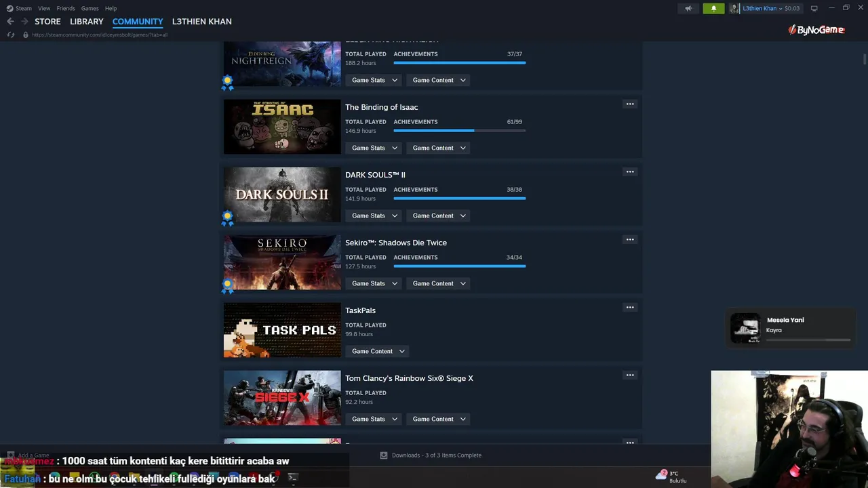
Task: Open The Binding of Isaac title link
Action: (x=381, y=107)
